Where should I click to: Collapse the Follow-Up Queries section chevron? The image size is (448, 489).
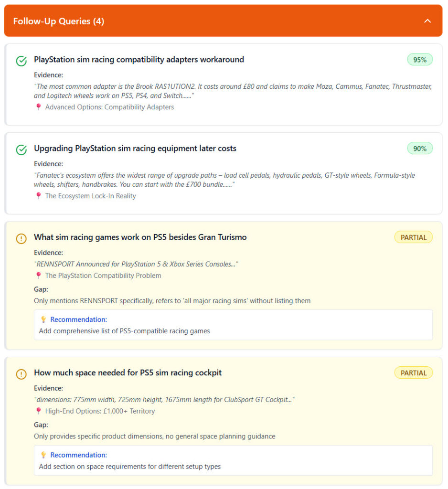[x=427, y=21]
